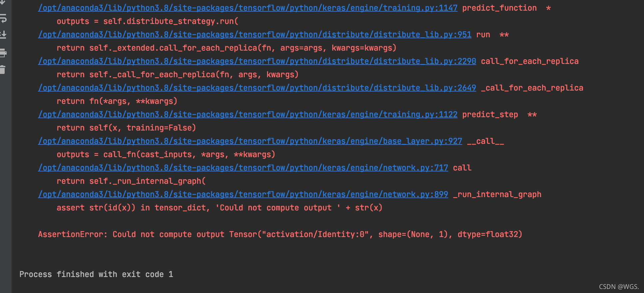Click the '_run_internal_graph' function name
This screenshot has height=293, width=644.
[x=497, y=194]
